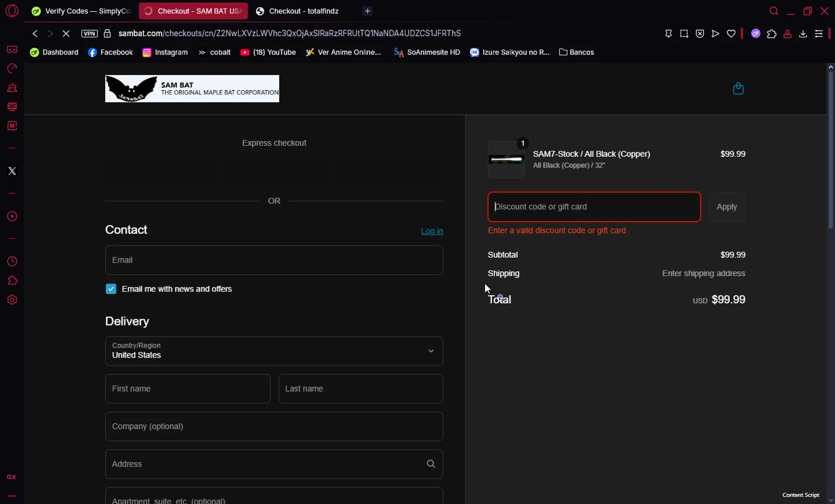Toggle the VPN badge in address bar

[89, 33]
